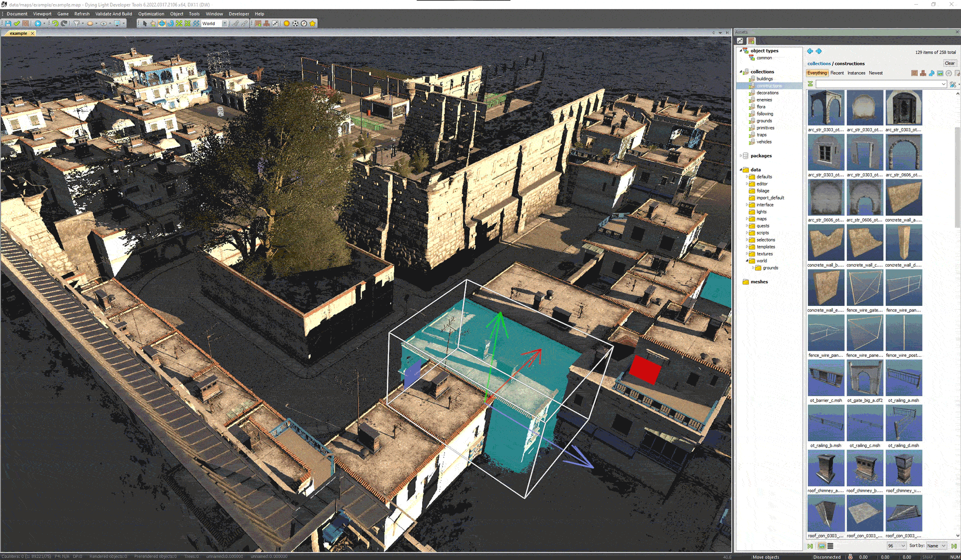Select the decorations collection
The image size is (961, 560).
[x=767, y=93]
